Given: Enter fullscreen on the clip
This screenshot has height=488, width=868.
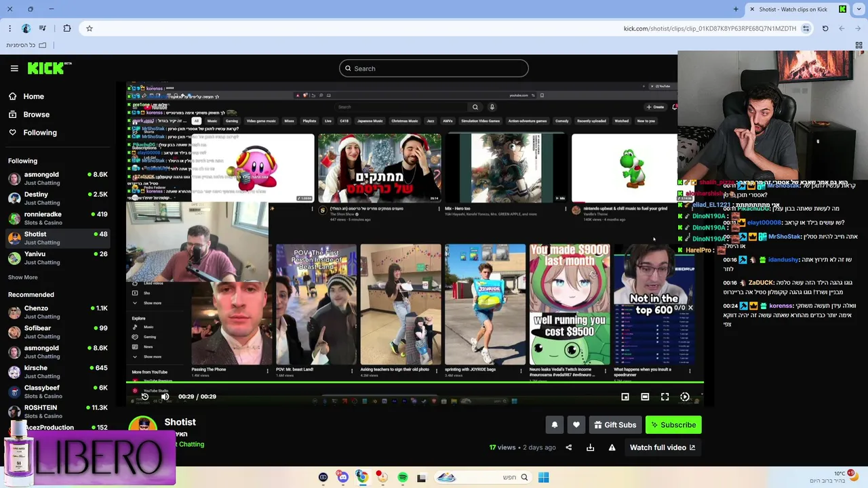Looking at the screenshot, I should point(665,396).
